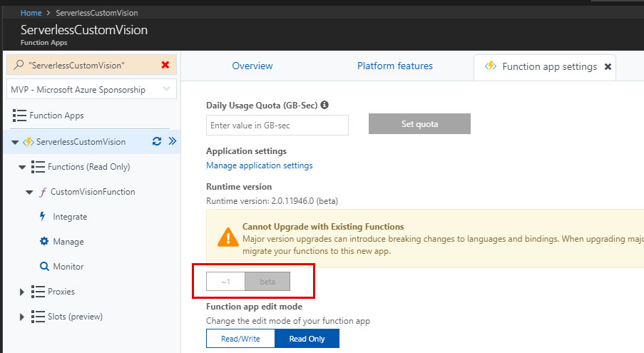Open Manage application settings link

259,165
